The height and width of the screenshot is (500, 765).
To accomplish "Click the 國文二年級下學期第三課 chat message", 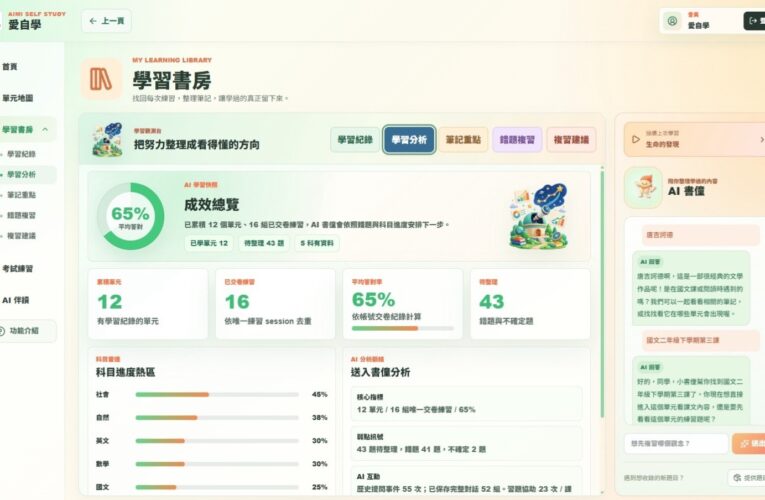I will point(701,340).
